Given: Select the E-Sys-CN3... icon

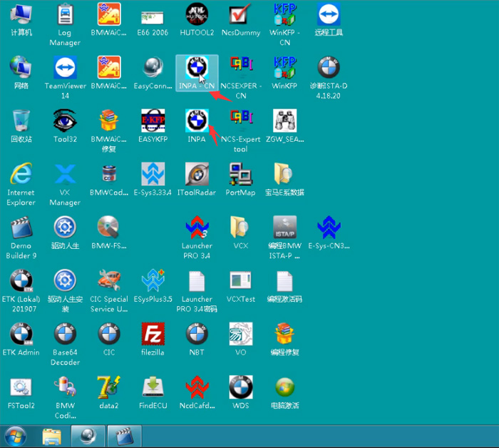Looking at the screenshot, I should (329, 233).
